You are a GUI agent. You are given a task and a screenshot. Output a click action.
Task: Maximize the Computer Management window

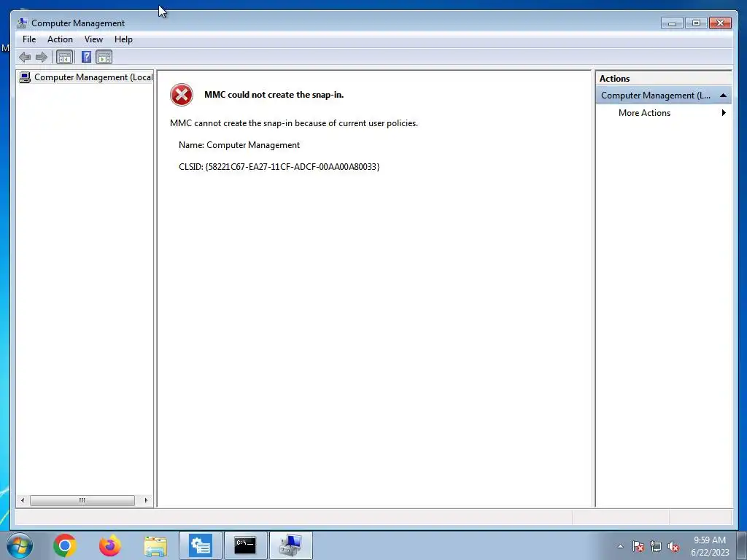tap(696, 23)
